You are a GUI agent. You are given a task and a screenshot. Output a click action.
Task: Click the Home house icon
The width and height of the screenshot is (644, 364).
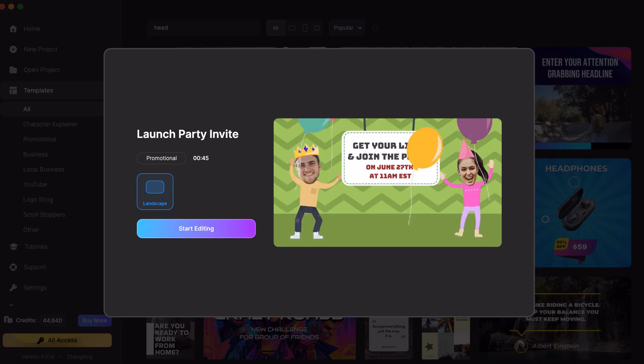pos(13,29)
